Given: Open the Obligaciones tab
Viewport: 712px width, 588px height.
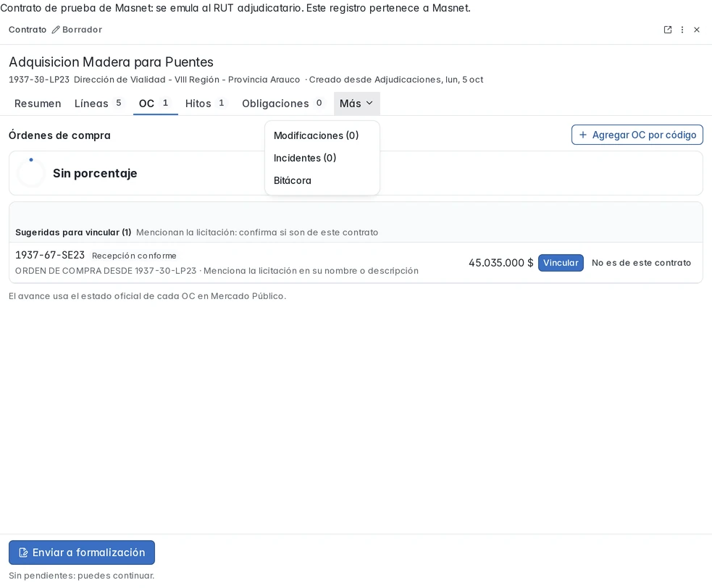Looking at the screenshot, I should (282, 104).
